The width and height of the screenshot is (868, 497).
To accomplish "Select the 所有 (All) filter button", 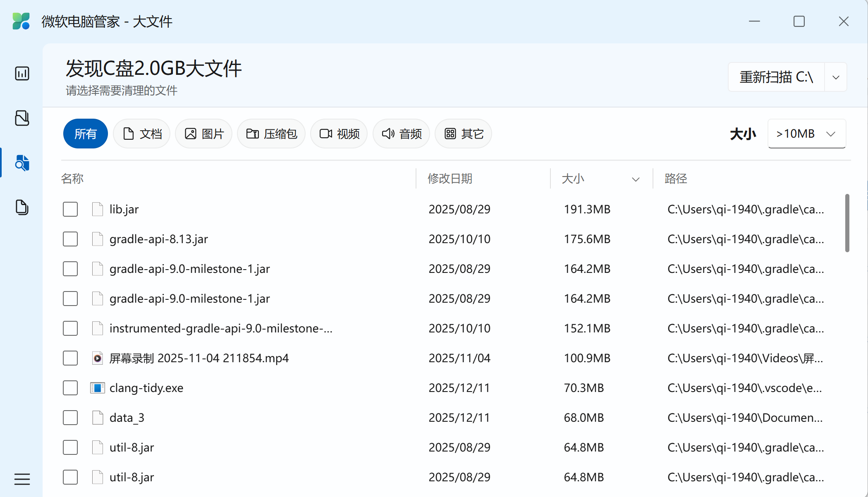I will [85, 134].
